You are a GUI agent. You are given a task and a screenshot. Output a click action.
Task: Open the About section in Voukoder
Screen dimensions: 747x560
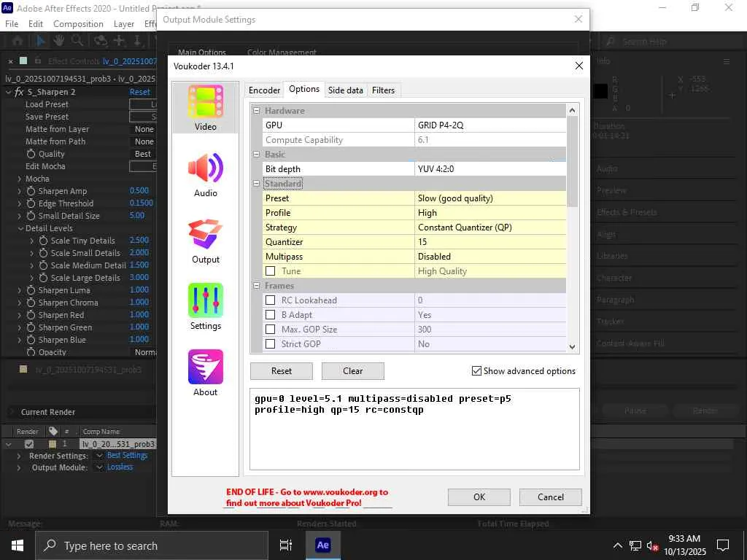pyautogui.click(x=205, y=373)
